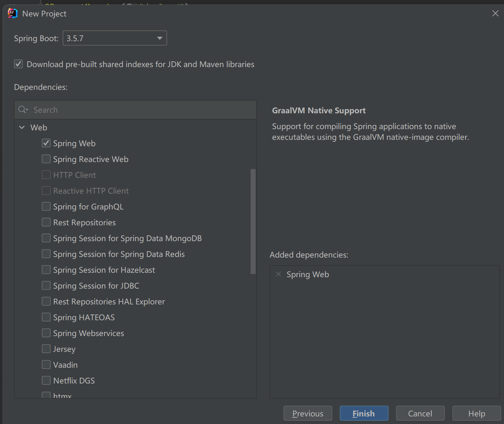The width and height of the screenshot is (504, 424).
Task: Enable the Spring HATEOAS checkbox
Action: 46,317
